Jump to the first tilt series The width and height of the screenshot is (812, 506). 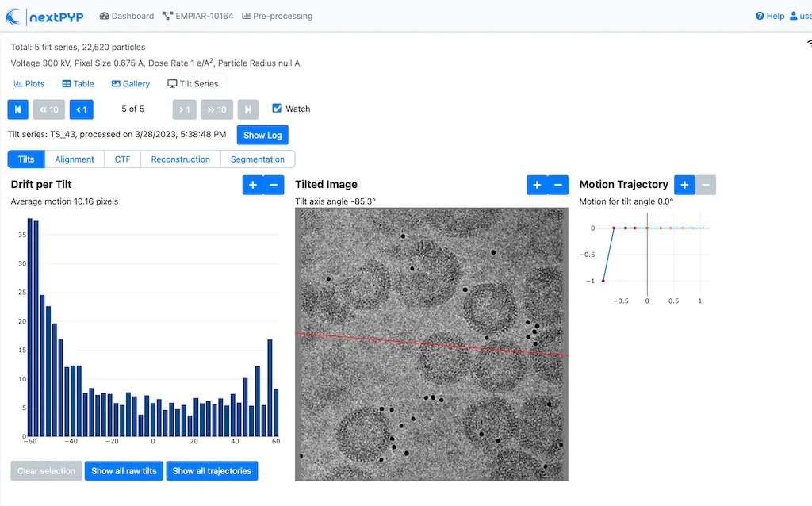(x=17, y=109)
